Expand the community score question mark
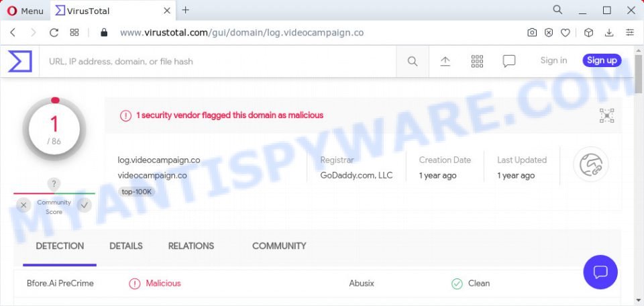The width and height of the screenshot is (644, 306). 54,184
